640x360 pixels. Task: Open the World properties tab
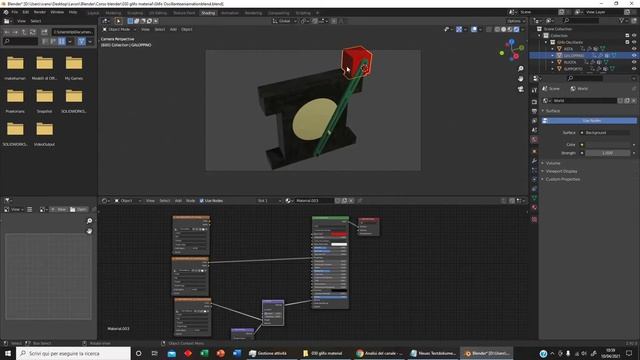coord(534,140)
